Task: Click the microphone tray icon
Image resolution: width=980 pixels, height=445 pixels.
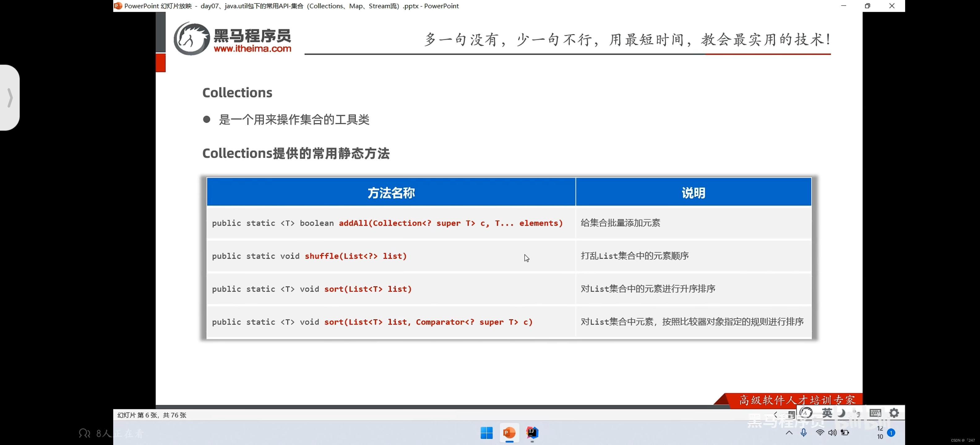Action: click(x=803, y=433)
